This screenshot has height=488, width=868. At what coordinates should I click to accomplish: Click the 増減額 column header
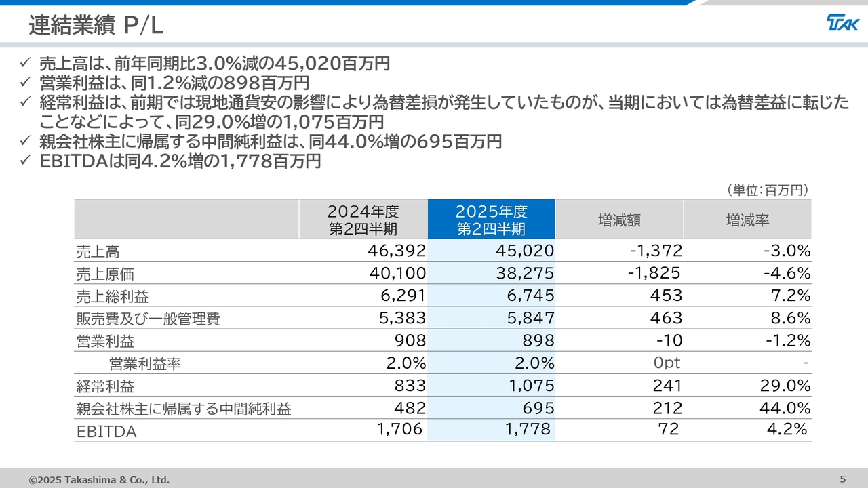619,220
